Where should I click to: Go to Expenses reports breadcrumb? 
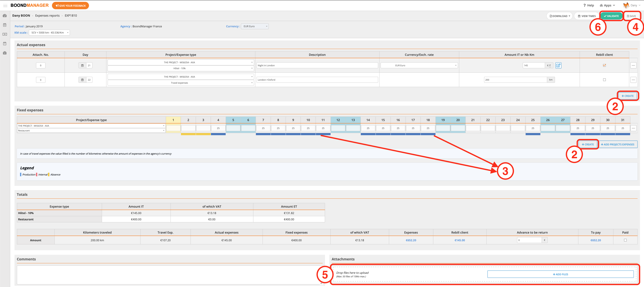[47, 15]
